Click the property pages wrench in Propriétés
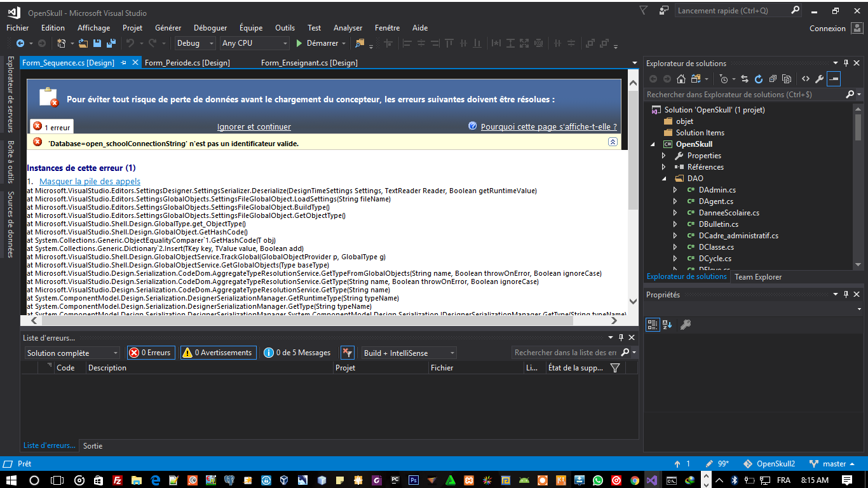The height and width of the screenshot is (488, 868). 685,325
